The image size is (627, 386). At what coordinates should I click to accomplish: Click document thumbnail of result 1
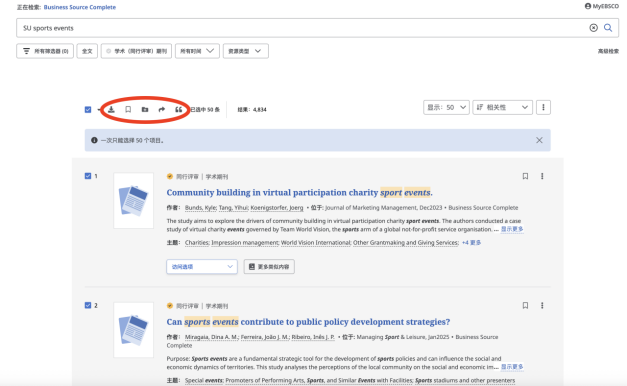pyautogui.click(x=134, y=200)
